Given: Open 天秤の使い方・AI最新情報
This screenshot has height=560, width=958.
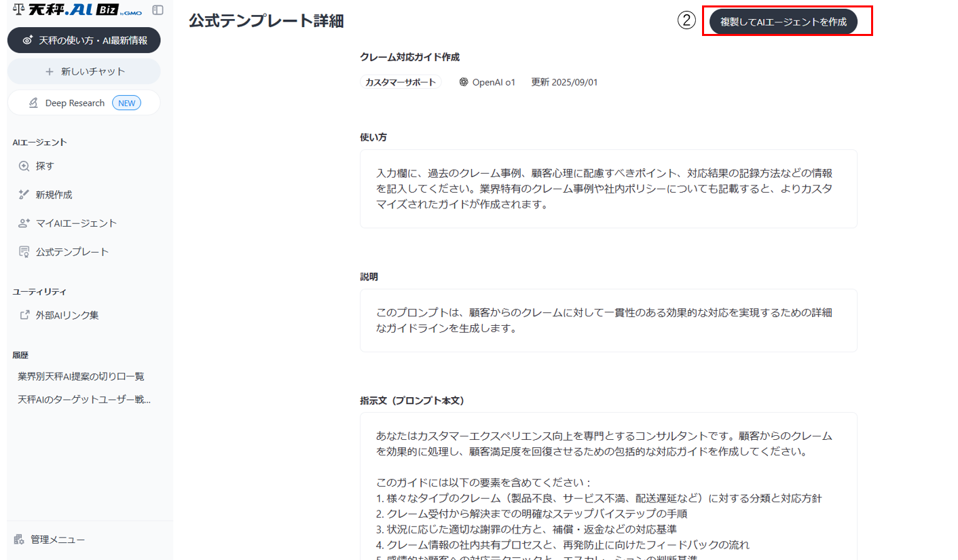Looking at the screenshot, I should click(x=84, y=40).
